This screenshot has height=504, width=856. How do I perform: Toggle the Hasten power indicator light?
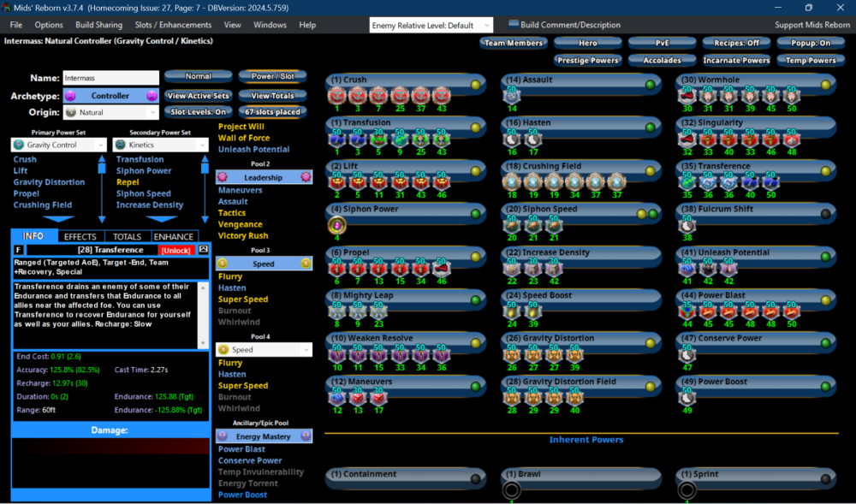pos(650,127)
